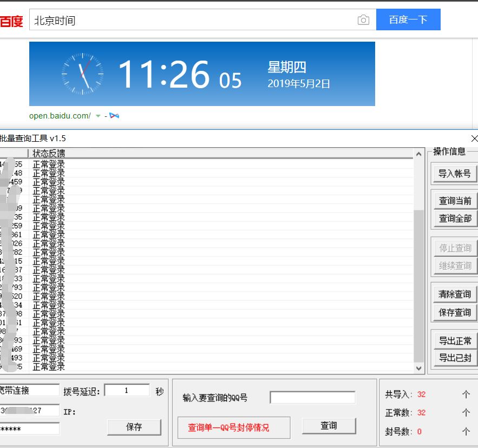Click the 状态反馈 column header
The height and width of the screenshot is (448, 478).
[x=49, y=154]
